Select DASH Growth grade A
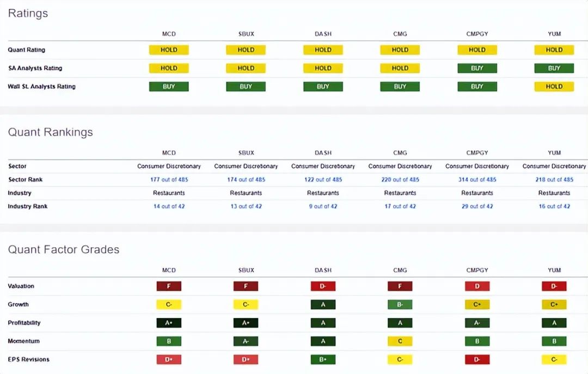The height and width of the screenshot is (374, 588). (323, 305)
